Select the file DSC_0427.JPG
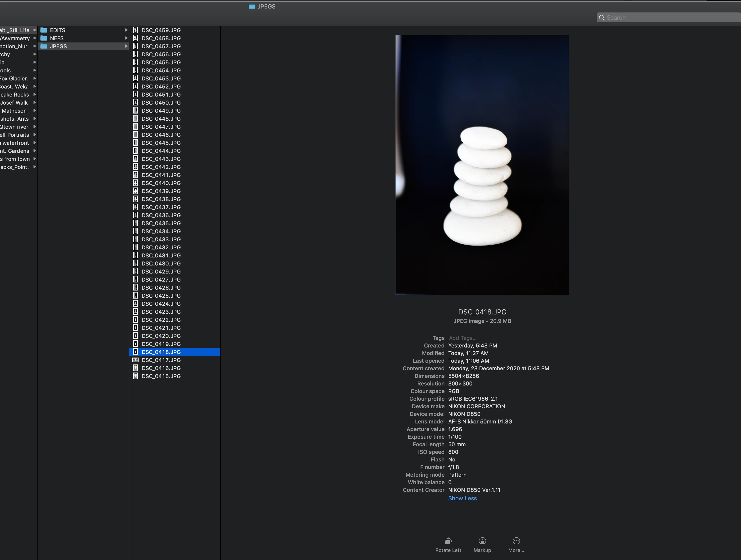Screen dimensions: 741x560 point(161,280)
